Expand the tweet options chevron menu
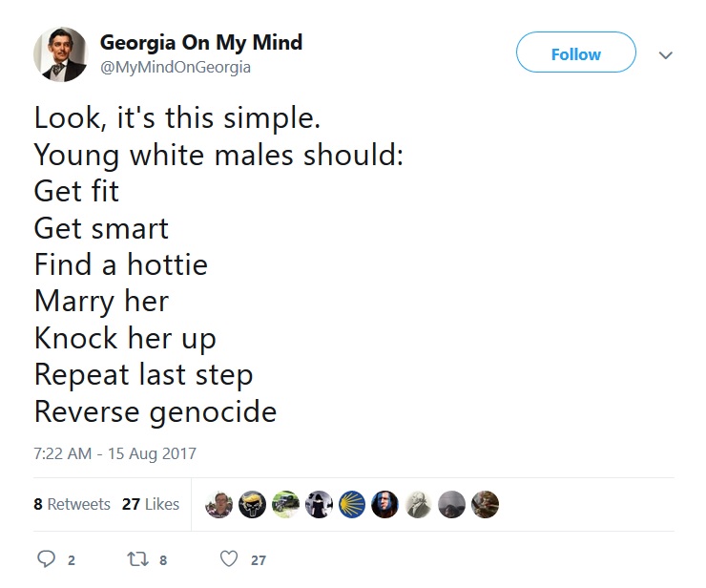 point(666,55)
